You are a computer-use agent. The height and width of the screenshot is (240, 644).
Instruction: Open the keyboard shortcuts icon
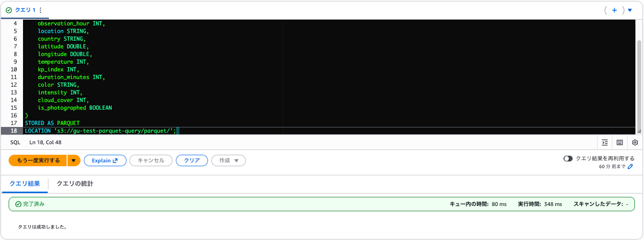(x=620, y=142)
